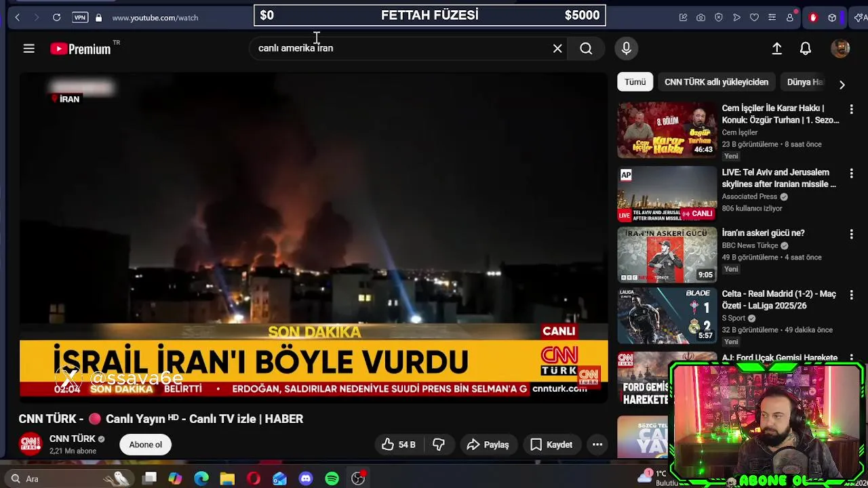Switch to OBS Studio in taskbar
868x488 pixels.
[358, 479]
